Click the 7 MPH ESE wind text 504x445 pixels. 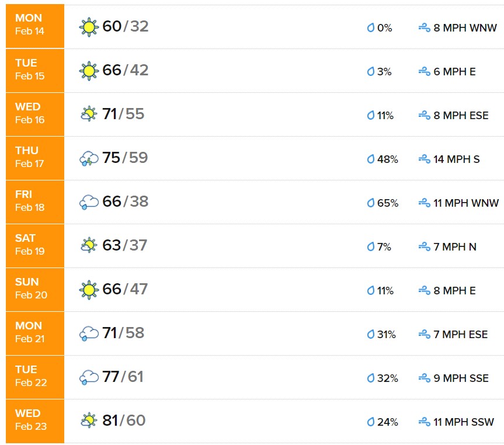coord(461,335)
